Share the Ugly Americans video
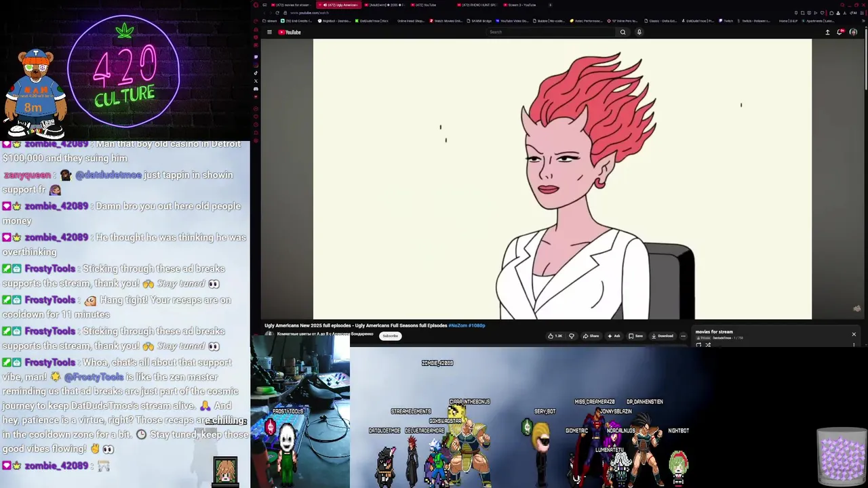868x488 pixels. [591, 336]
